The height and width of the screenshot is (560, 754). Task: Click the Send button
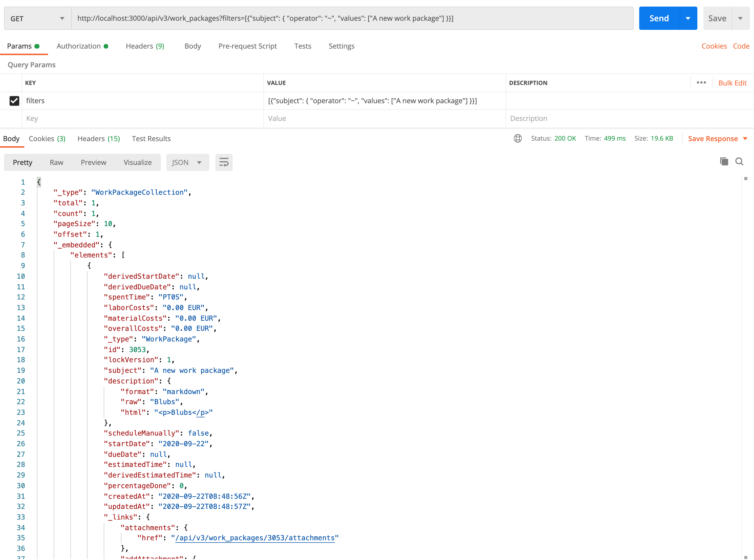pos(659,18)
